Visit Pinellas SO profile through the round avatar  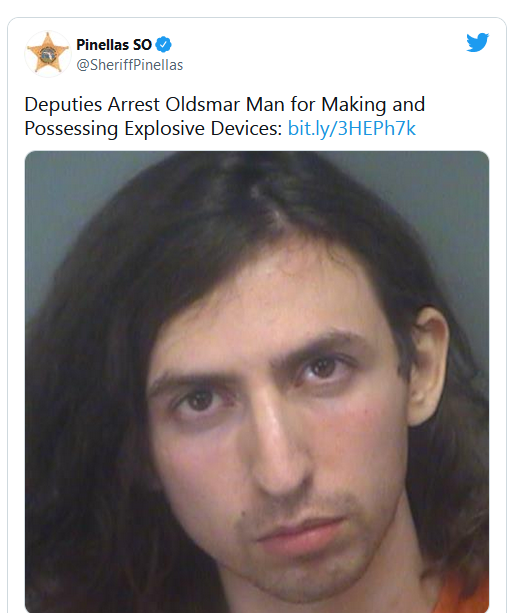(x=48, y=54)
